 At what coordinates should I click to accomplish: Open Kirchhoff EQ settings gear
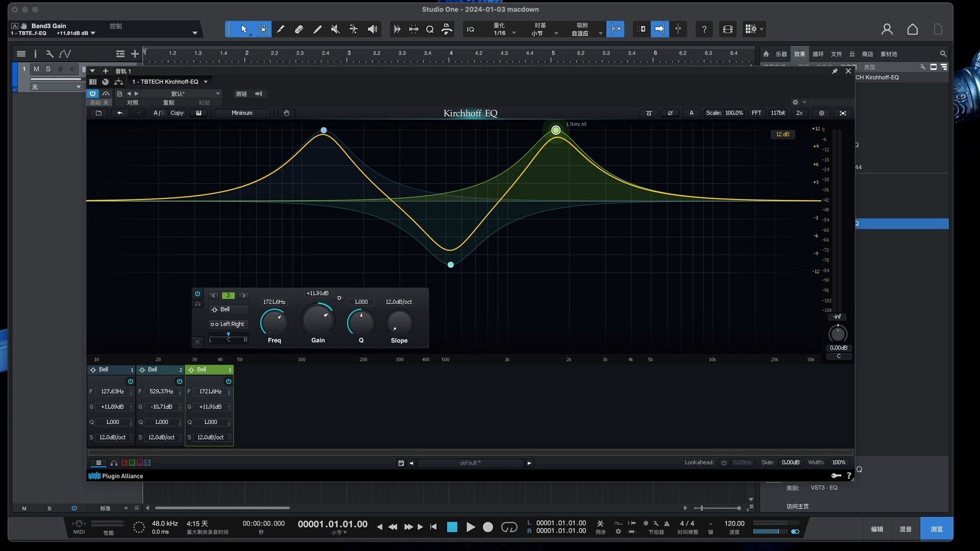(x=821, y=113)
